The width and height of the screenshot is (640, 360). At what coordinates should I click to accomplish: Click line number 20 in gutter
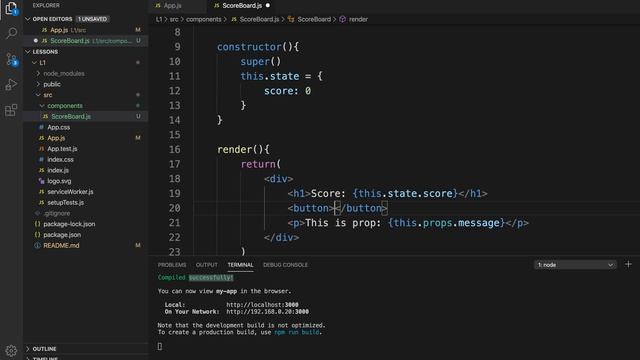(174, 208)
